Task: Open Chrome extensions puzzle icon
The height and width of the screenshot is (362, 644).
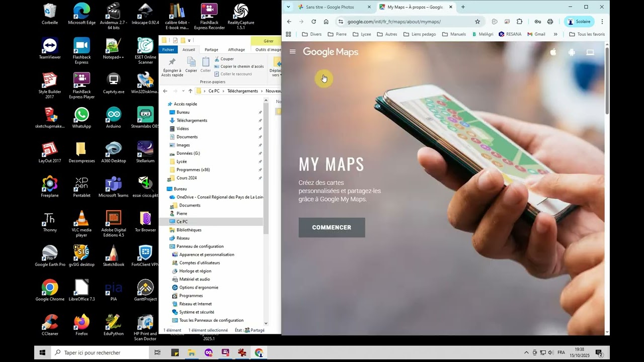Action: (x=520, y=22)
